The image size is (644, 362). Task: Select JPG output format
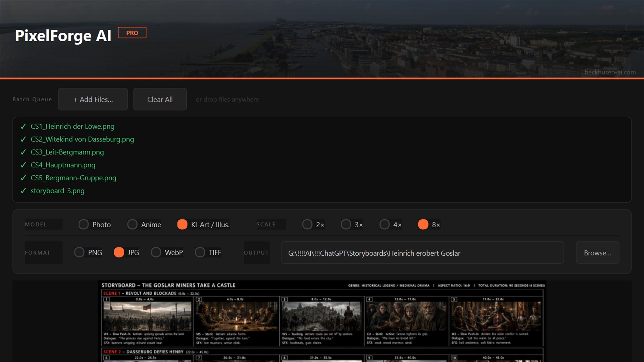119,252
